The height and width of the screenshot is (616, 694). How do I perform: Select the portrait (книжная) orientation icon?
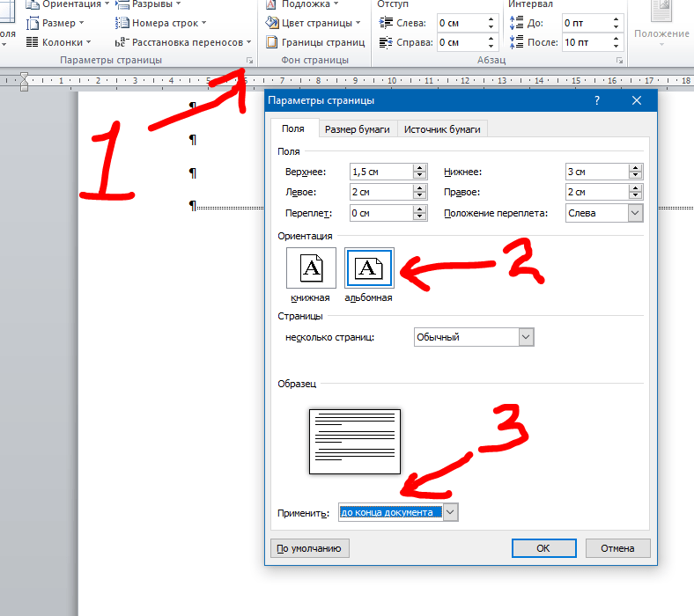[311, 269]
